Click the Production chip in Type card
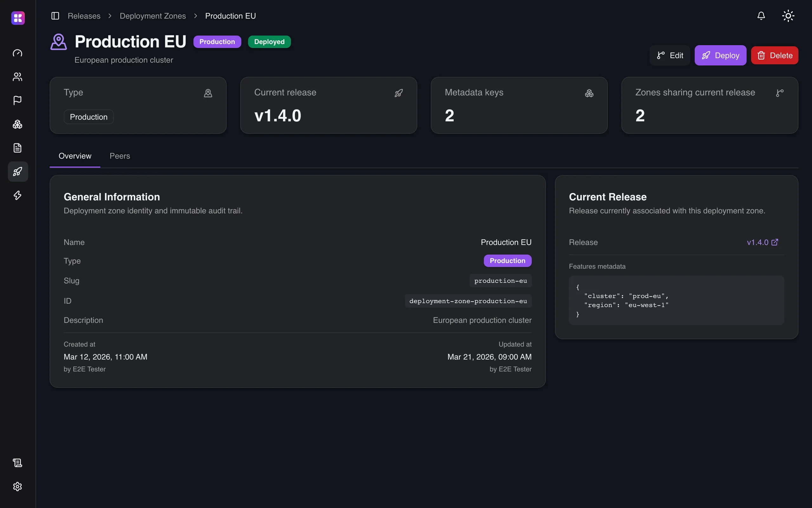 88,117
